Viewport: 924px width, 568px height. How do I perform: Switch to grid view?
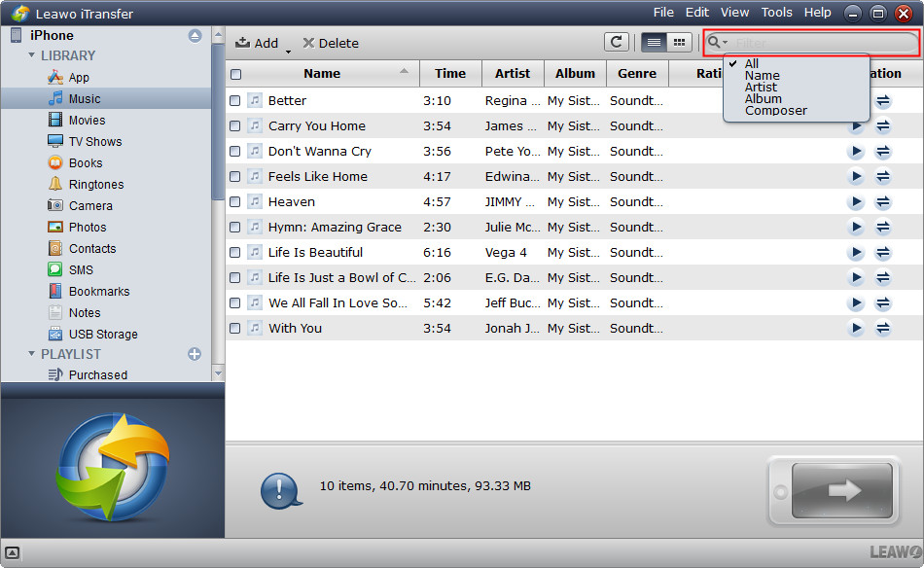click(679, 42)
